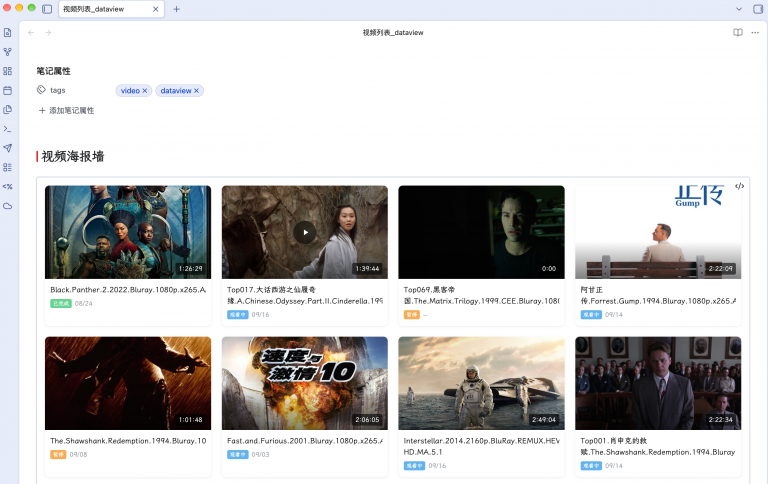
Task: Click the 视频海报墙 heading
Action: click(x=73, y=157)
